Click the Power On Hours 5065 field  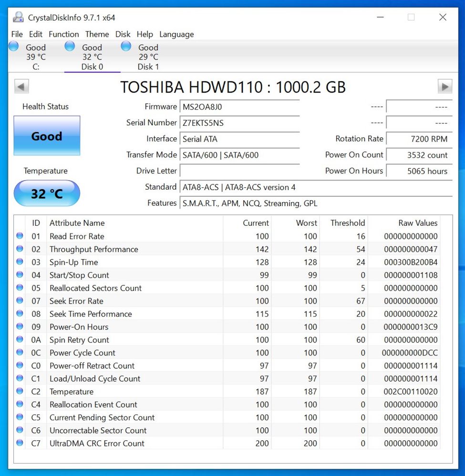pos(419,171)
